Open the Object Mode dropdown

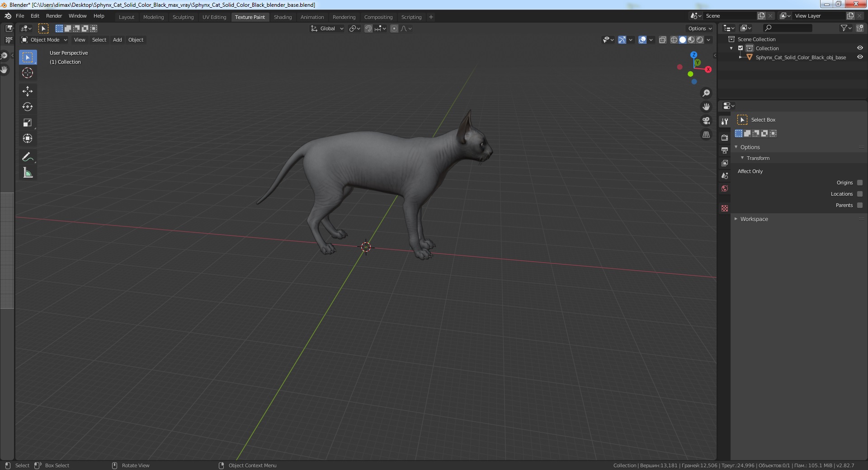tap(44, 40)
